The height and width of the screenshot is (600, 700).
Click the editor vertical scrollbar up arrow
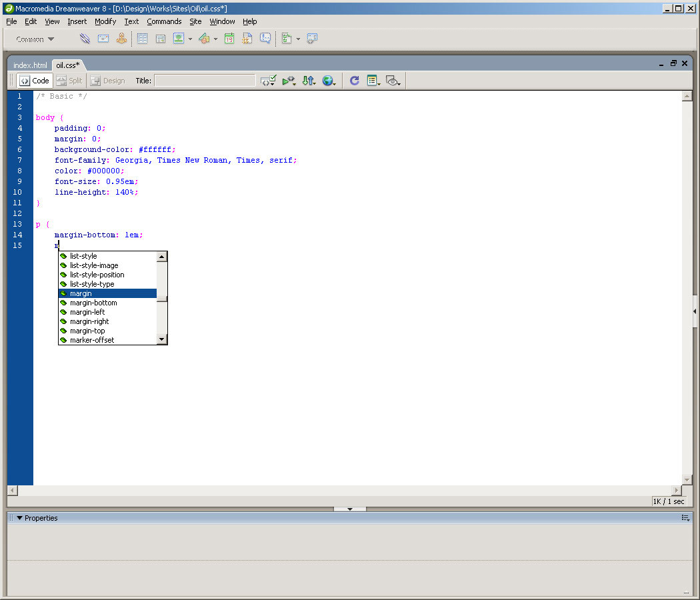tap(687, 96)
